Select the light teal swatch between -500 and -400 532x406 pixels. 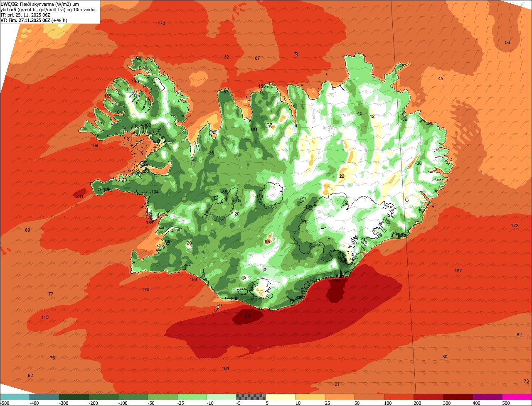[15, 397]
